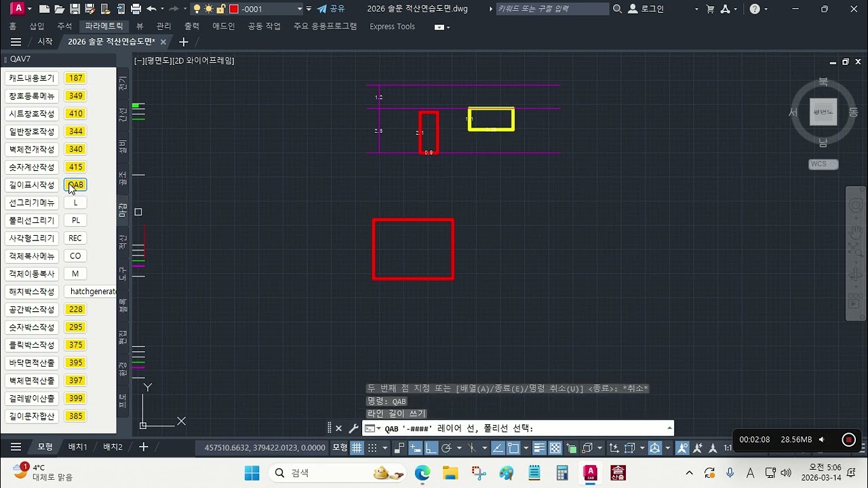The width and height of the screenshot is (868, 488).
Task: Click the REC rectangle command button
Action: click(75, 238)
